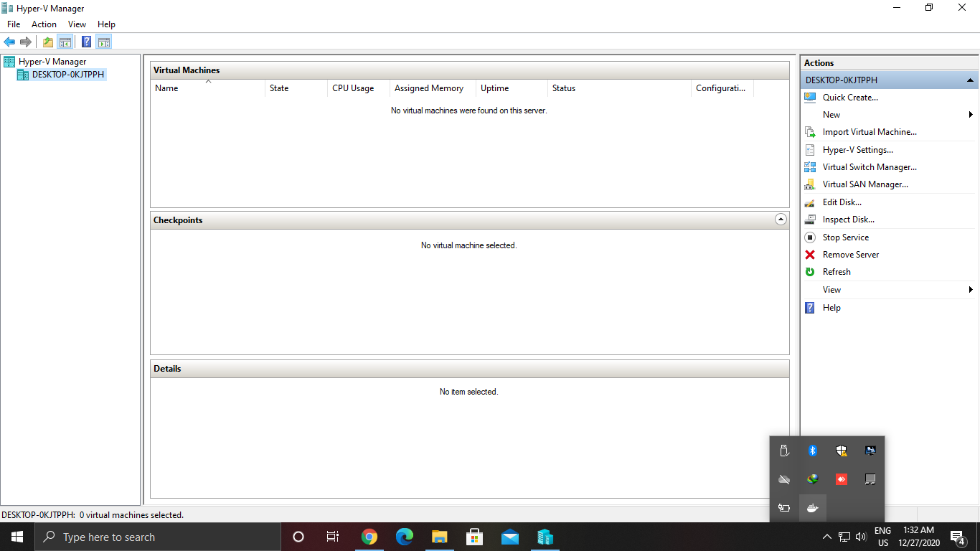Open the View menu in the menu bar
980x551 pixels.
pos(77,24)
